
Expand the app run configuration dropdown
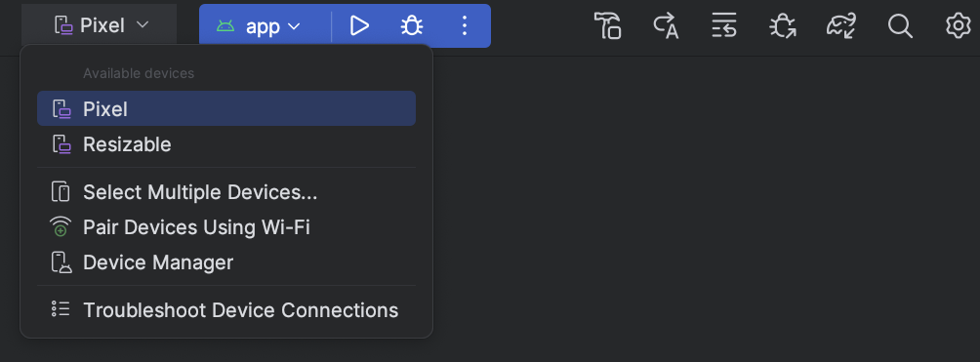click(259, 26)
